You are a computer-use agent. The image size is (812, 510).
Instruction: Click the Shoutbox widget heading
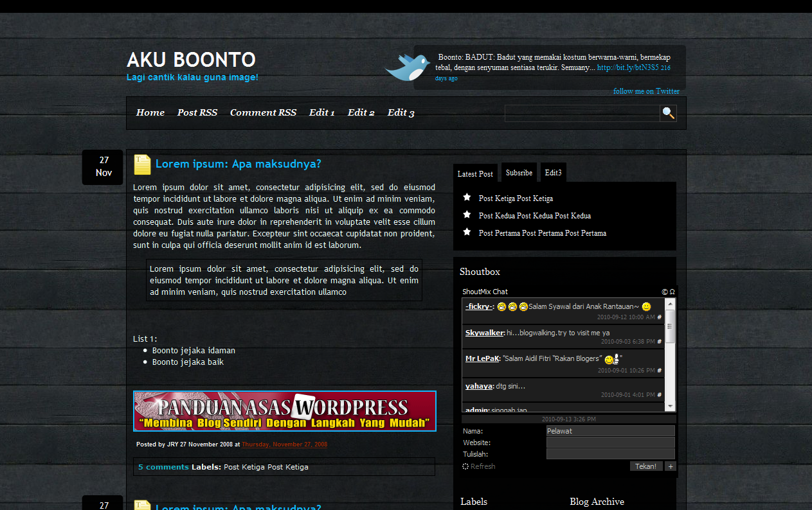pyautogui.click(x=480, y=272)
